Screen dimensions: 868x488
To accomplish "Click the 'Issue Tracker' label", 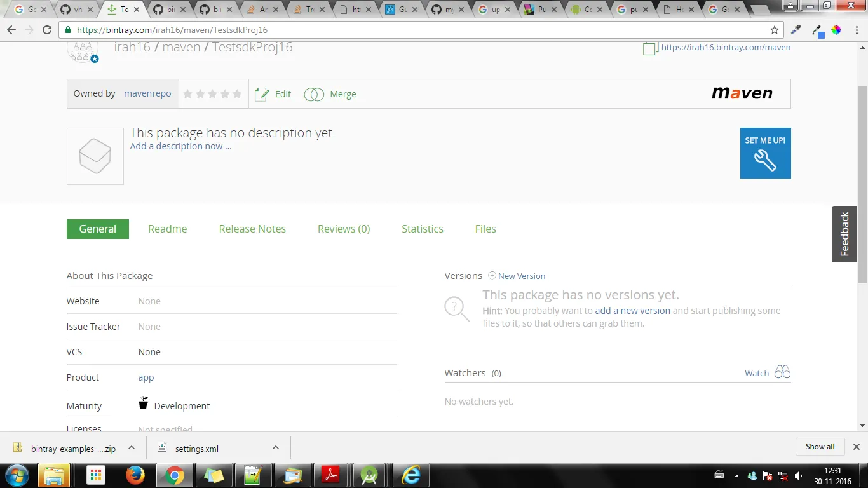I will (93, 327).
